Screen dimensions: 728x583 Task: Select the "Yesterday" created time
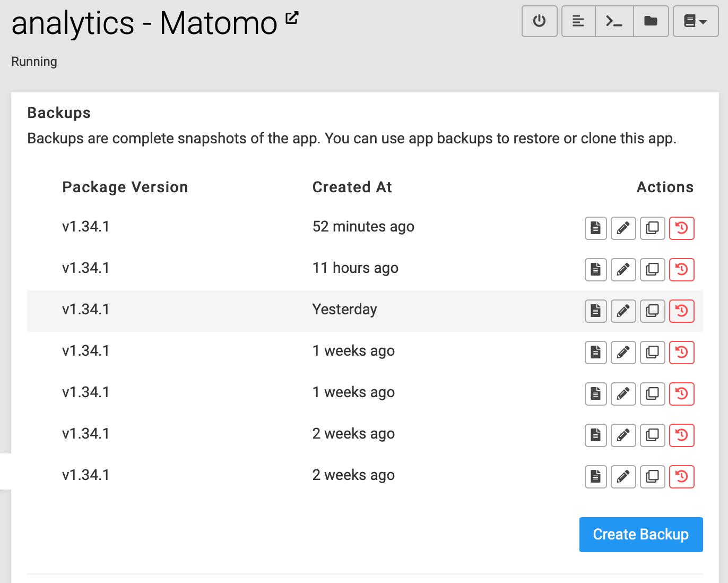click(x=345, y=310)
